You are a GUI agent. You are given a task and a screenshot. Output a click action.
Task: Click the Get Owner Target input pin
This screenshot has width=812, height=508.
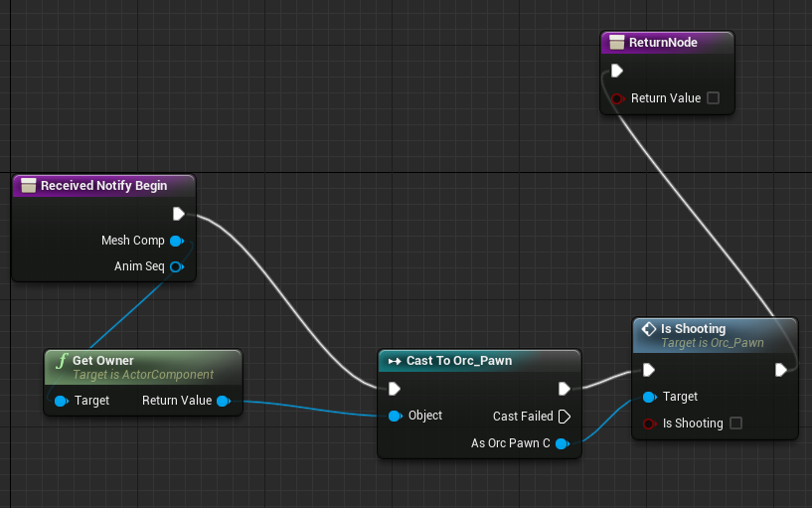pos(61,401)
